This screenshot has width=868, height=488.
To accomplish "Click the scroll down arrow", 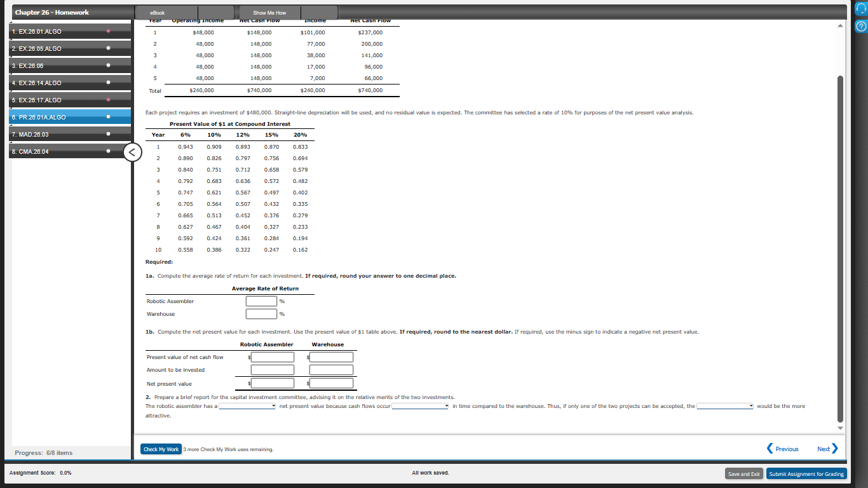I will pos(840,428).
